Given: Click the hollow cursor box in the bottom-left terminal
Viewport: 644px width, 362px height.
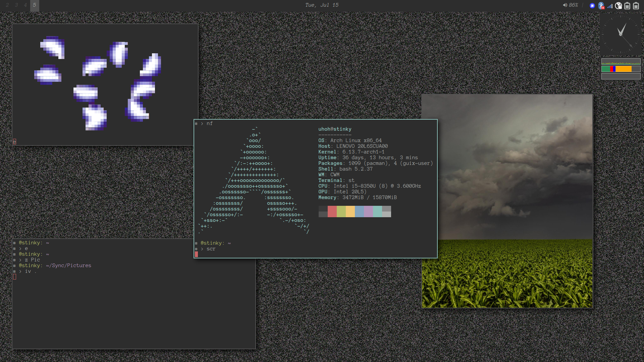Looking at the screenshot, I should (x=14, y=277).
